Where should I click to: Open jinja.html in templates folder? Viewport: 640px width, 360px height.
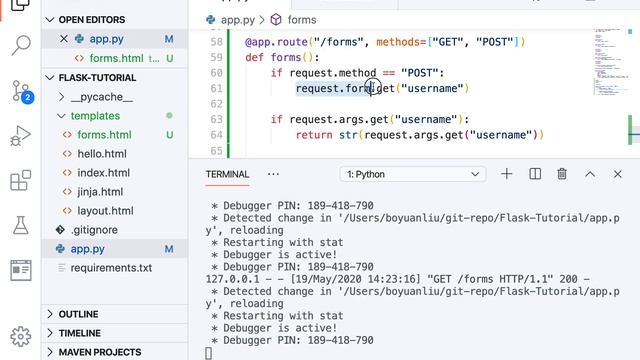(x=100, y=192)
